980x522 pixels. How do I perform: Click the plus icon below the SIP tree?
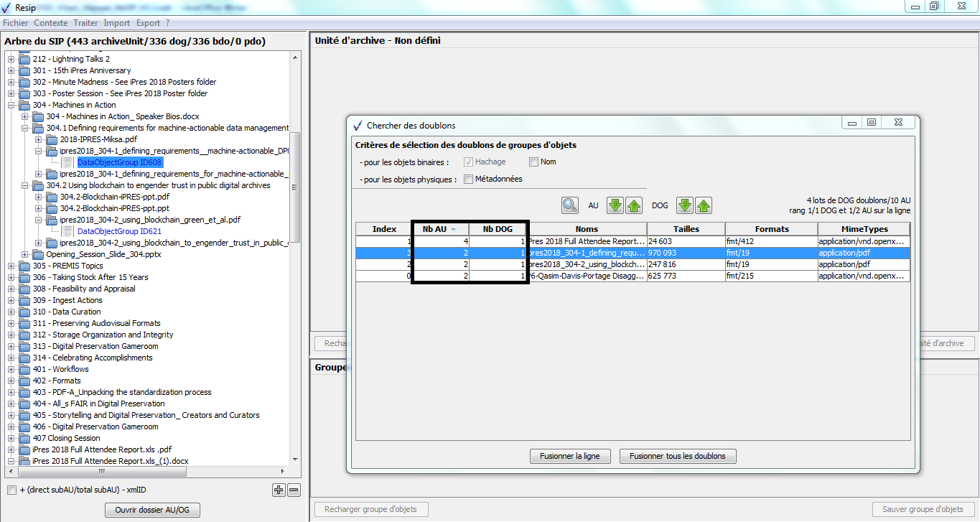[279, 490]
